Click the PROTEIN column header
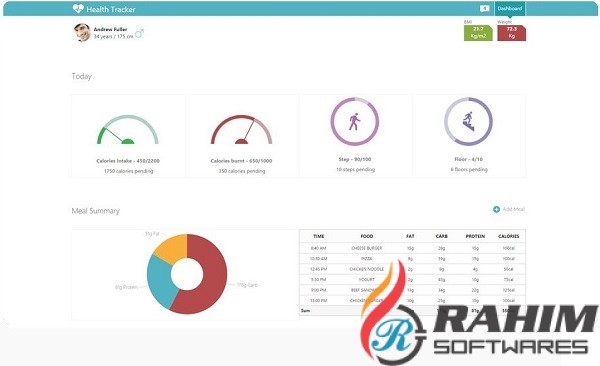The image size is (600, 366). (475, 236)
